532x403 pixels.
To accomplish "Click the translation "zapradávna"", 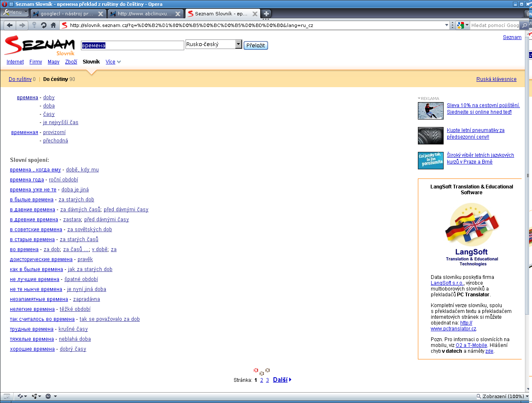I will 86,299.
